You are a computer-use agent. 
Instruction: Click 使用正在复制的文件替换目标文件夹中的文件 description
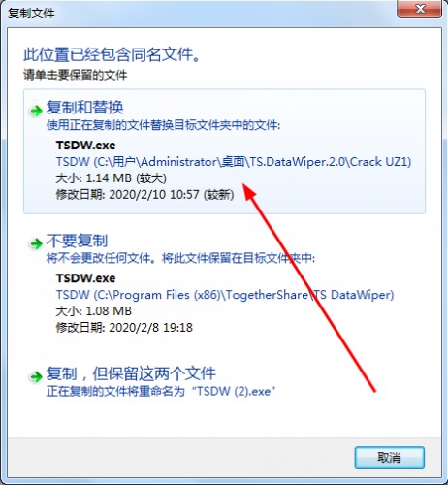pos(163,125)
